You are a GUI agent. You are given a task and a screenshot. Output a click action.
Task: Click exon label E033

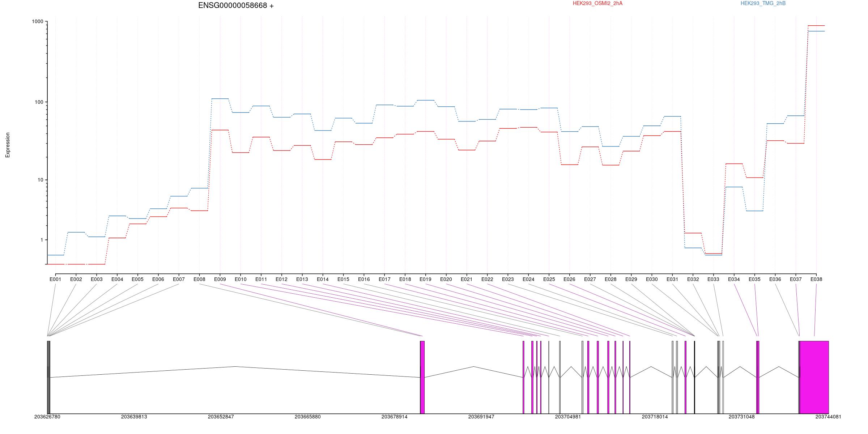713,279
